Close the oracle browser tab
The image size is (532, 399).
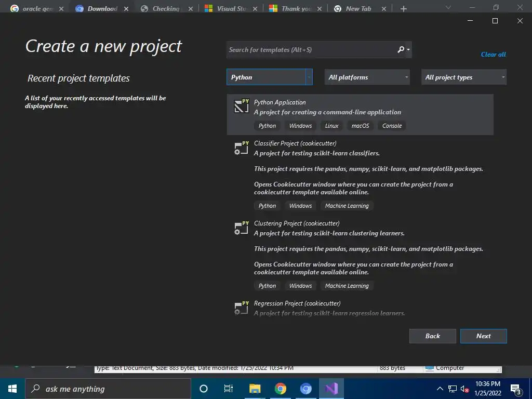coord(61,9)
